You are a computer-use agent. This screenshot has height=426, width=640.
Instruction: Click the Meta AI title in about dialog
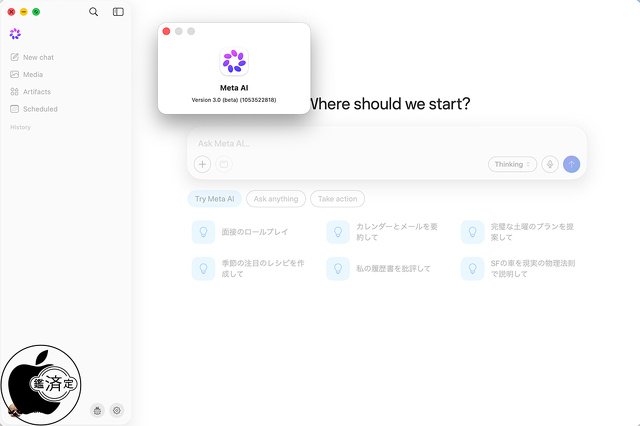click(x=234, y=88)
